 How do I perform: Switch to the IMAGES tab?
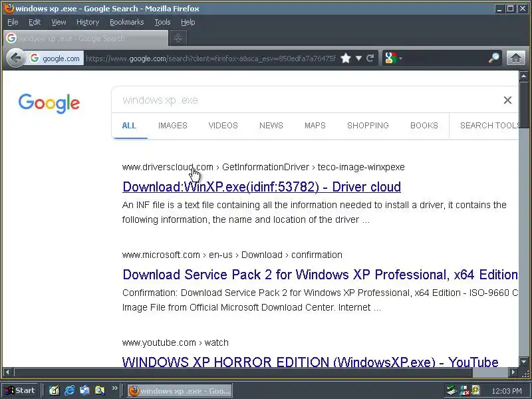[173, 126]
